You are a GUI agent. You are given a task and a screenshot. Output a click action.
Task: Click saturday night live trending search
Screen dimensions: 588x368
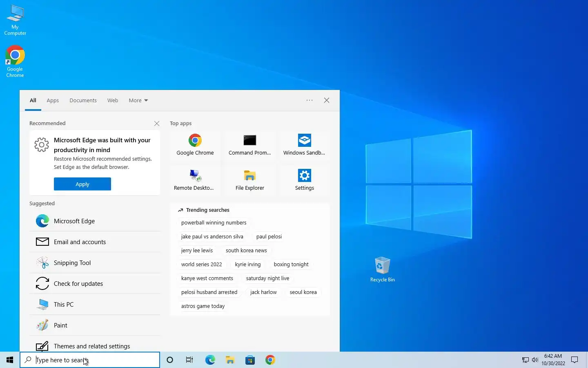coord(267,278)
